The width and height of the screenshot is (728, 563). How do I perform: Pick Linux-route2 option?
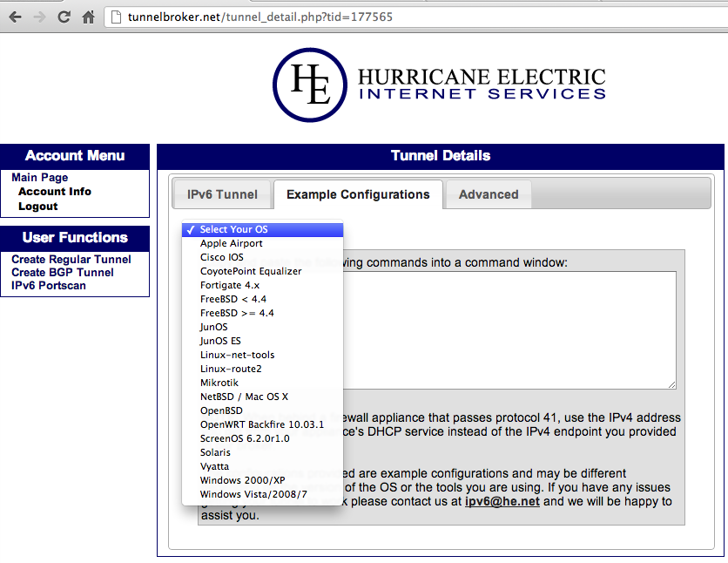262,369
